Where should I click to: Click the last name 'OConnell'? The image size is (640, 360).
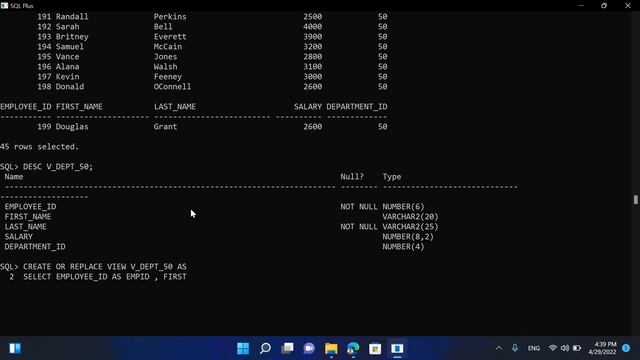click(172, 87)
